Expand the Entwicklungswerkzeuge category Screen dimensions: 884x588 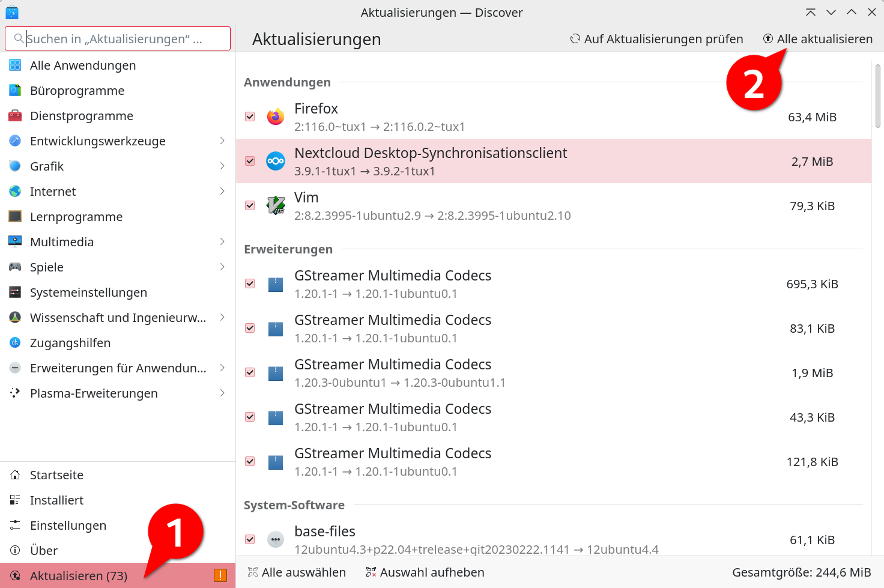click(x=223, y=141)
